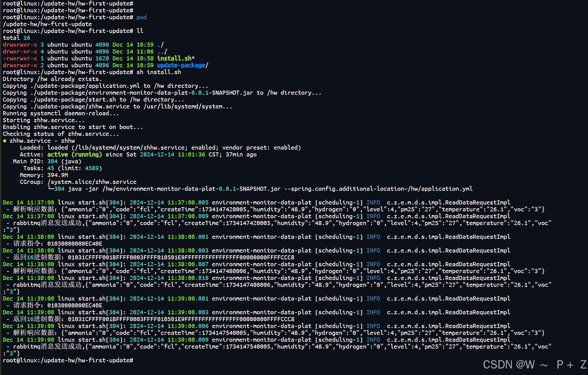588x375 pixels.
Task: Click the ReadDataRequestImpl class name
Action: pos(478,202)
